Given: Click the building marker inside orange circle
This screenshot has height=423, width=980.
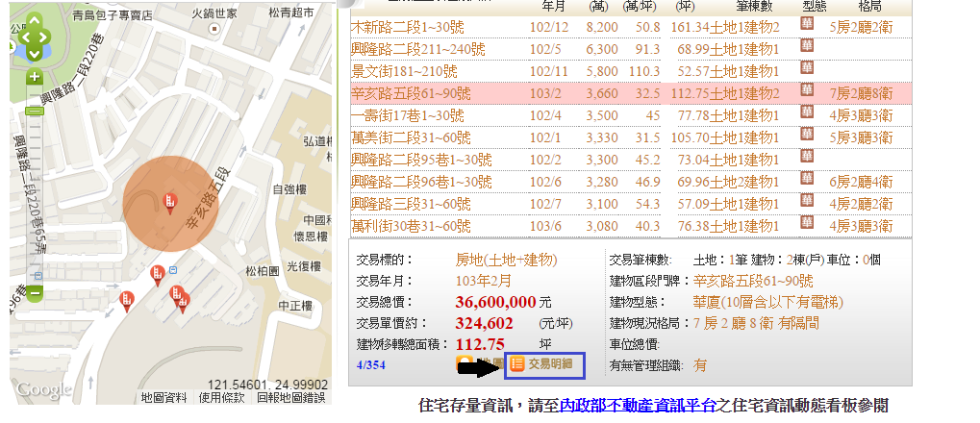Looking at the screenshot, I should click(169, 201).
